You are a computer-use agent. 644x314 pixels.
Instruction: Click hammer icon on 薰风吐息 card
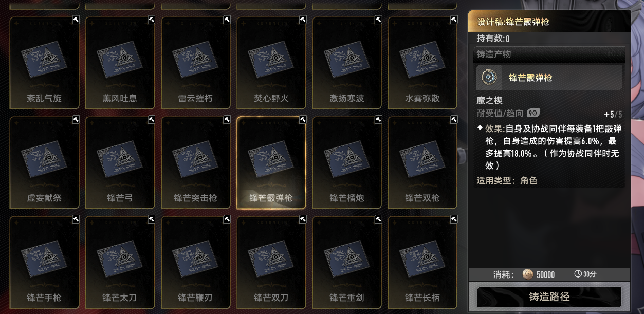point(151,20)
